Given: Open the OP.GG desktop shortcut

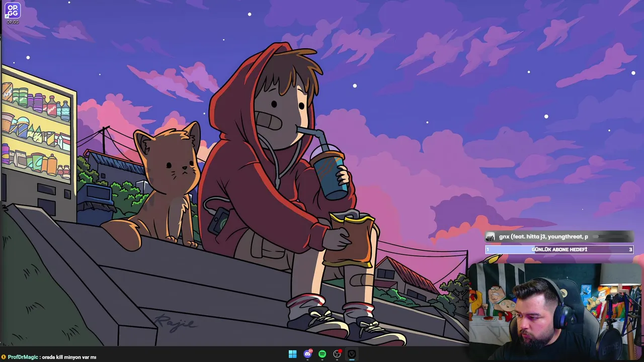Looking at the screenshot, I should [x=13, y=13].
